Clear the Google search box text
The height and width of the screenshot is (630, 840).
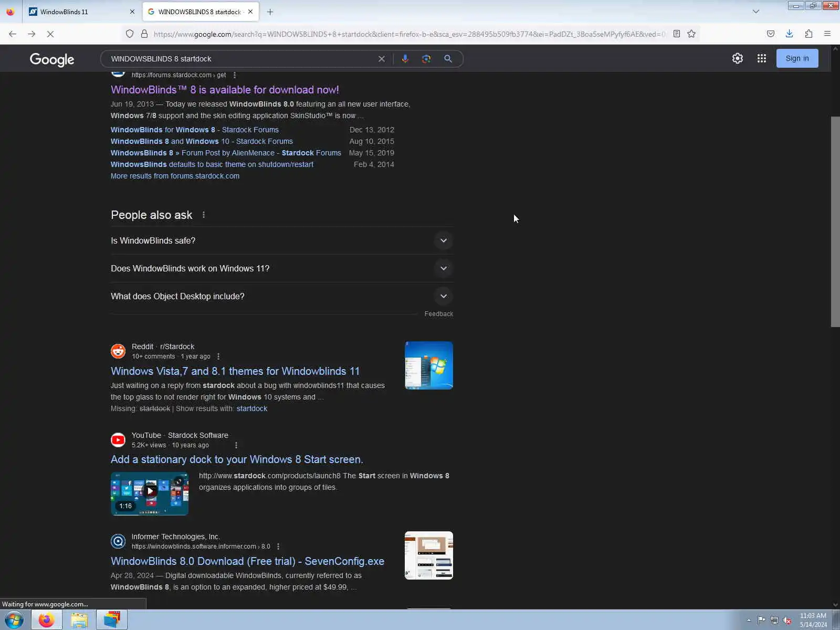pyautogui.click(x=382, y=59)
